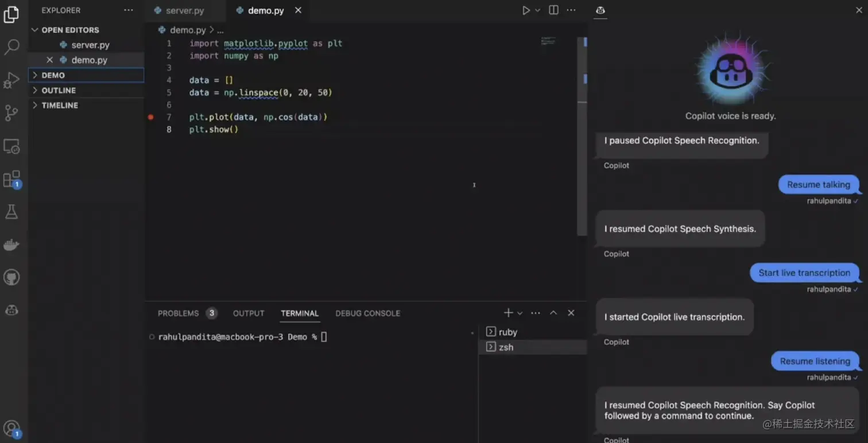
Task: Open the Testing flask view
Action: [x=11, y=212]
